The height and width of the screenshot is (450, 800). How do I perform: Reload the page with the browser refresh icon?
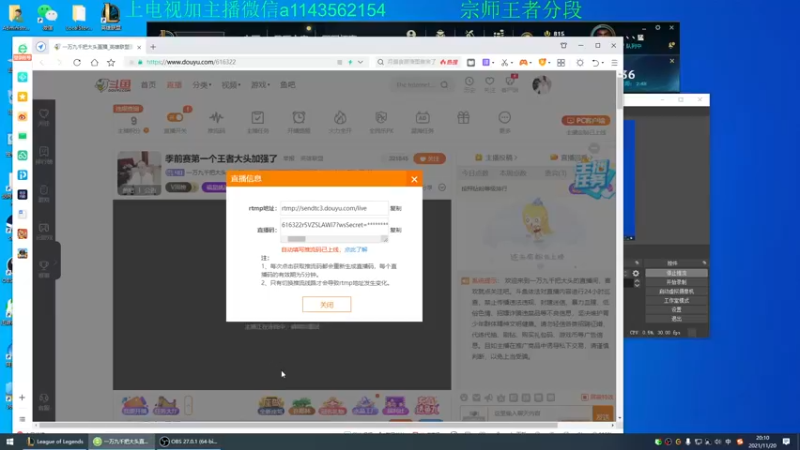click(x=77, y=62)
